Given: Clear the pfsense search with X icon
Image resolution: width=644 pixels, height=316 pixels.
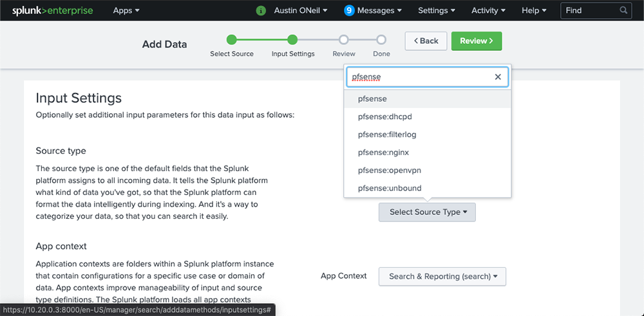Looking at the screenshot, I should tap(497, 77).
